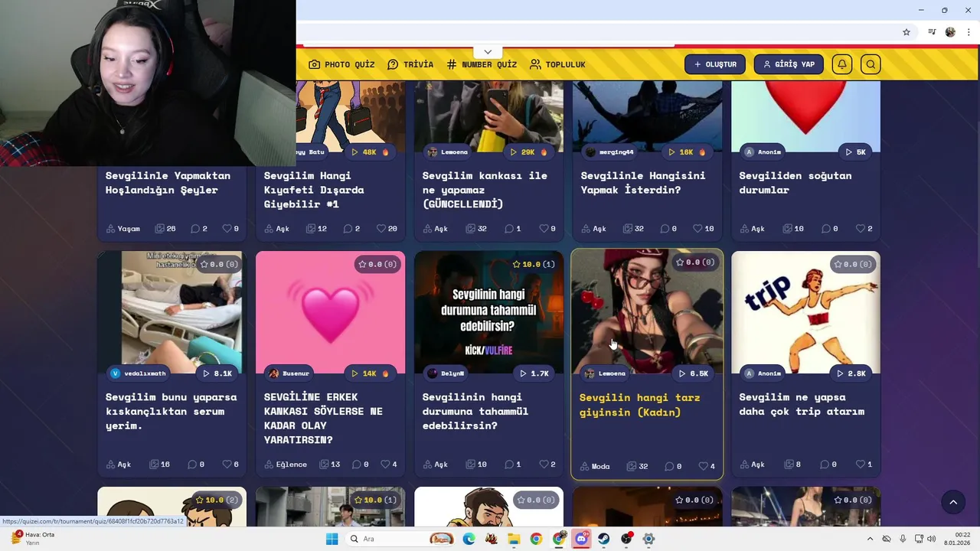The image size is (980, 551).
Task: Open the PHOTO QUIZ menu item
Action: click(x=341, y=64)
